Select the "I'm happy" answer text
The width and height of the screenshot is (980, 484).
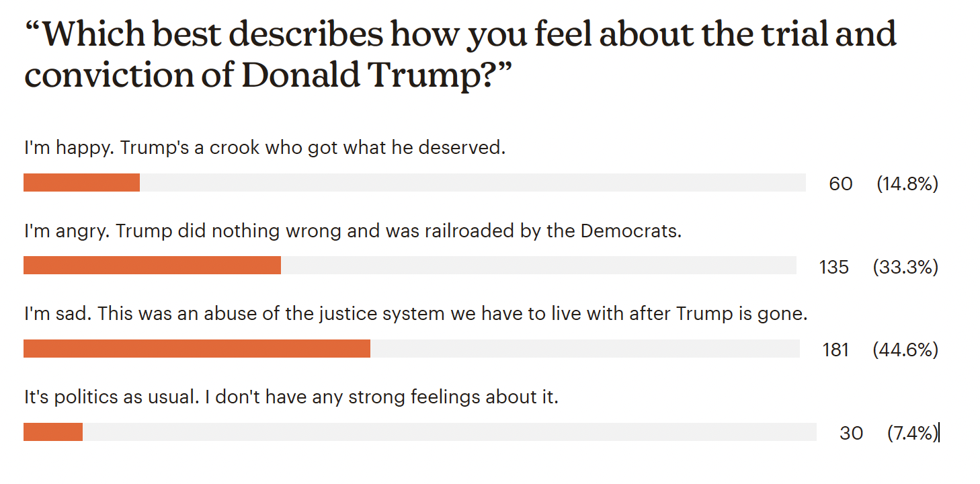264,147
